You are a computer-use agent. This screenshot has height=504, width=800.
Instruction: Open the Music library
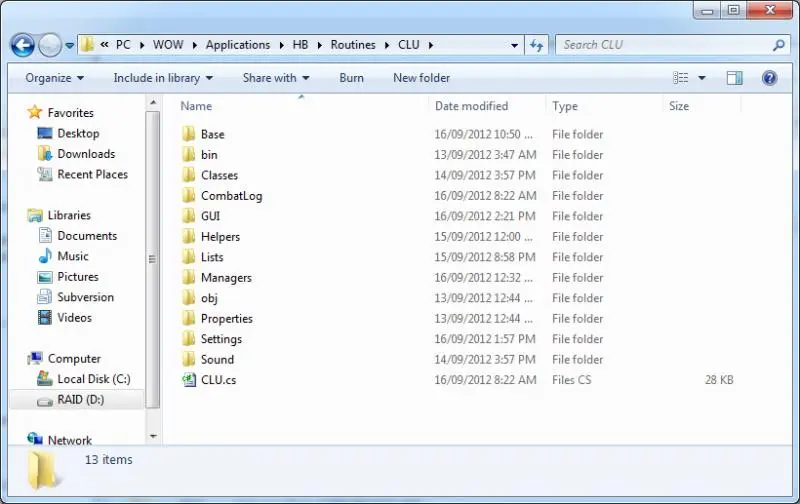(x=72, y=256)
